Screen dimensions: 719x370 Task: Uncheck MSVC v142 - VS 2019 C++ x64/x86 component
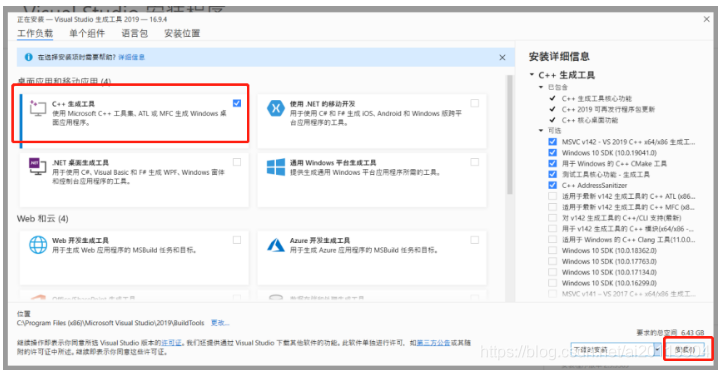[553, 142]
